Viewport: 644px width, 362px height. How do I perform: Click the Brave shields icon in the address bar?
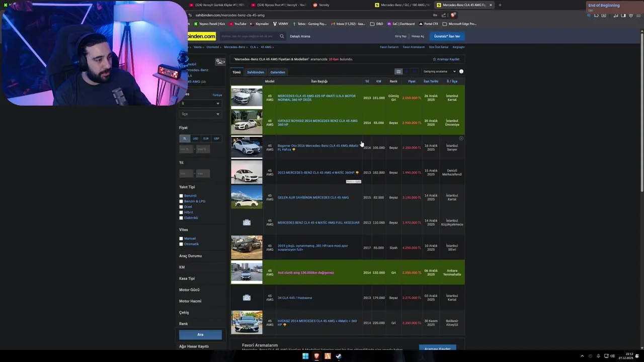tap(453, 15)
